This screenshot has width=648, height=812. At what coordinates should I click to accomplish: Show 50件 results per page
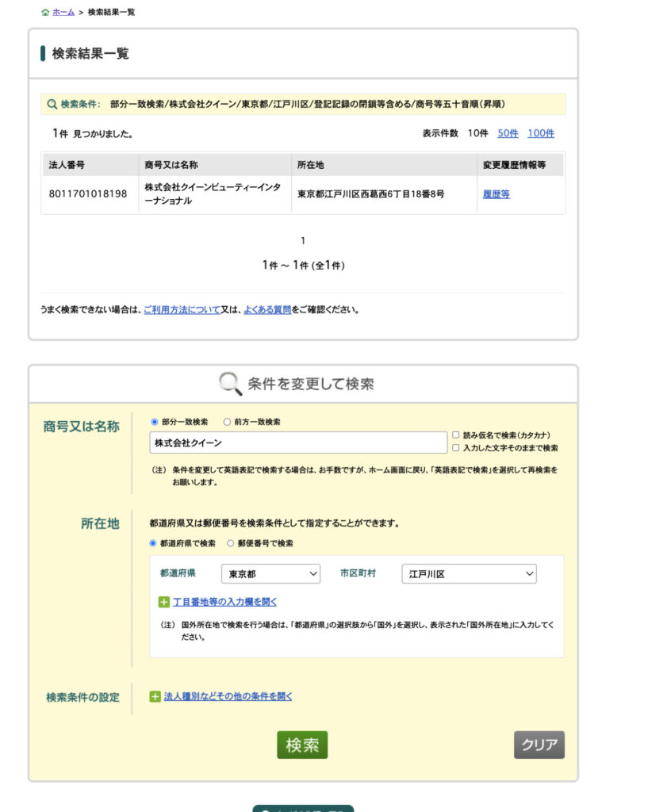click(x=508, y=133)
